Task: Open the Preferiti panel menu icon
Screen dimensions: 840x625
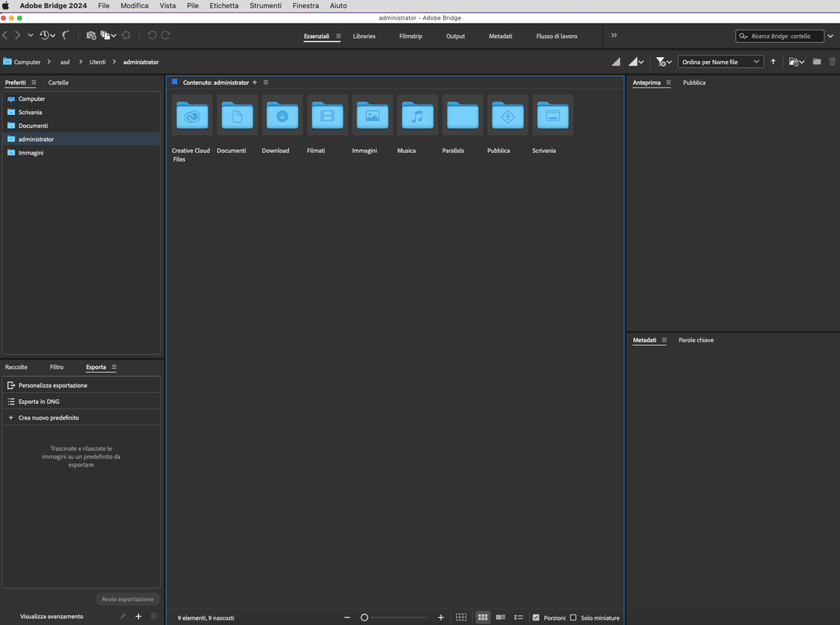Action: 34,83
